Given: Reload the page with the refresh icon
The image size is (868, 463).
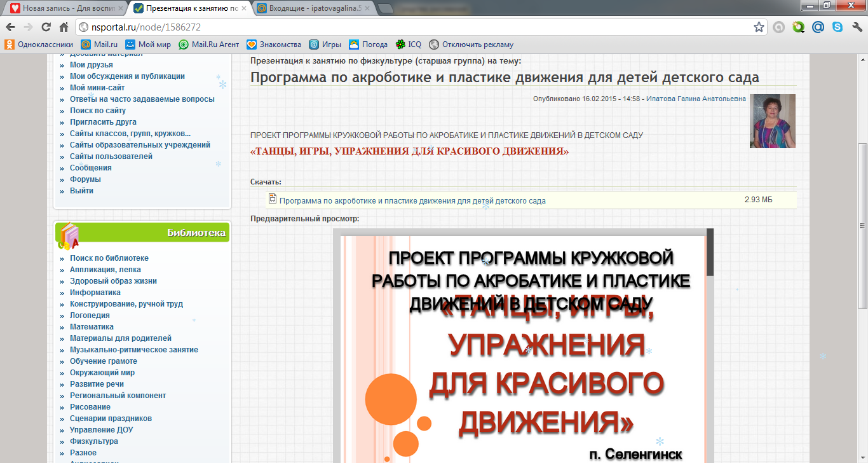Looking at the screenshot, I should click(x=46, y=27).
